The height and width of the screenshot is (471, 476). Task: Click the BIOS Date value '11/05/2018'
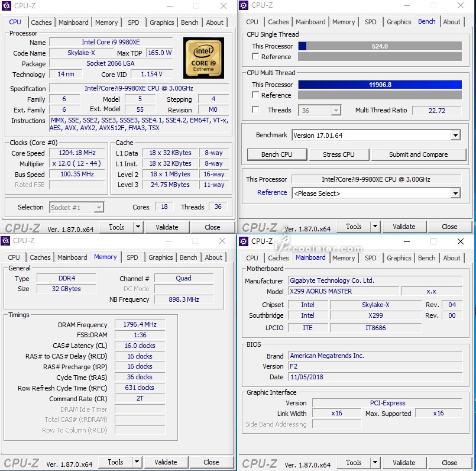375,377
